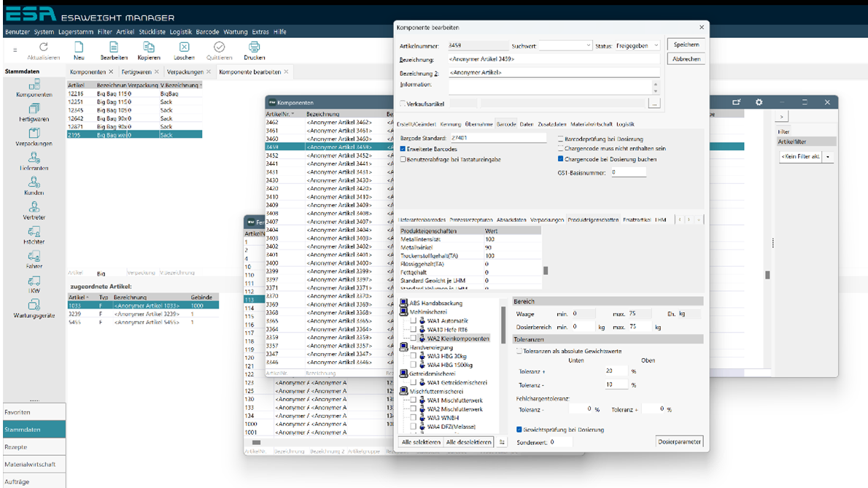Open the Stückliste menu
868x488 pixels.
tap(152, 32)
